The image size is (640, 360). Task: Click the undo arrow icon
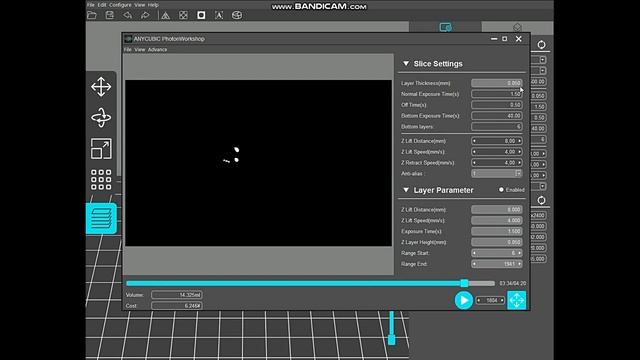click(127, 16)
